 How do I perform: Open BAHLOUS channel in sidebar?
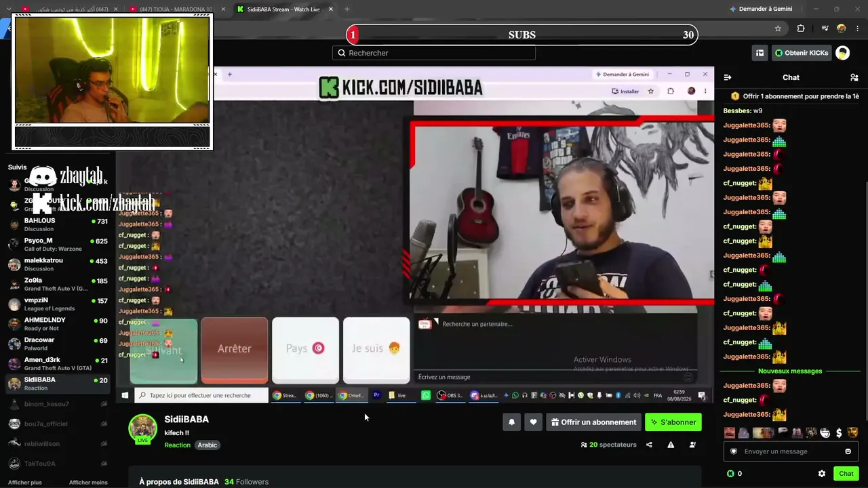(x=58, y=224)
